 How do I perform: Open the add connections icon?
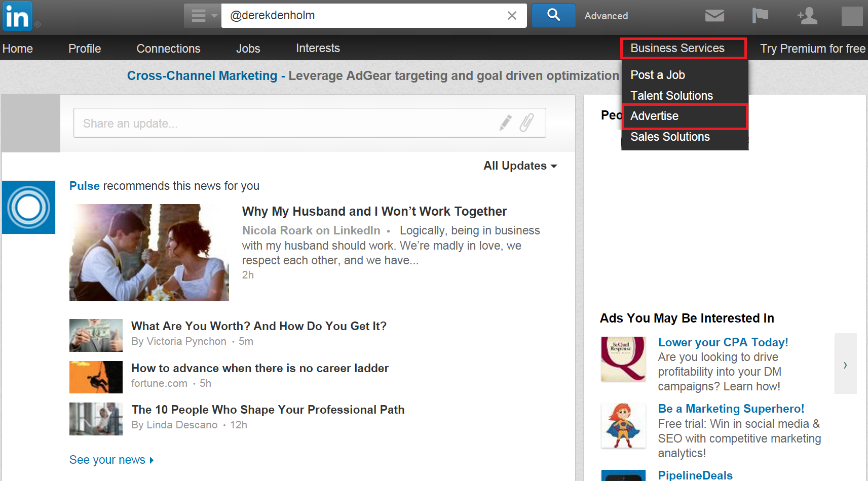click(x=807, y=16)
